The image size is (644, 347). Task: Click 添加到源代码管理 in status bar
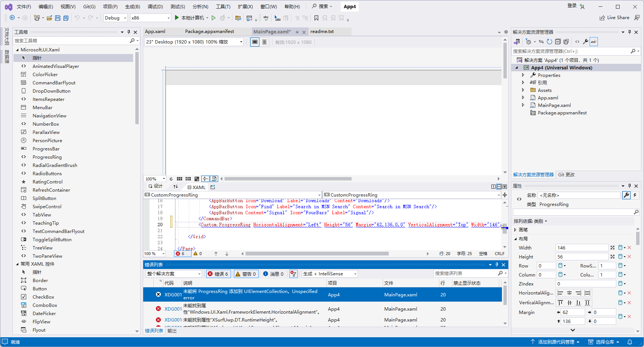coord(556,342)
